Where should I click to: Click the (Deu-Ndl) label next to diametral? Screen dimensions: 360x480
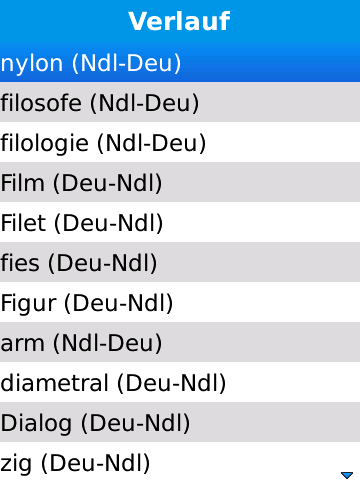[x=172, y=383]
